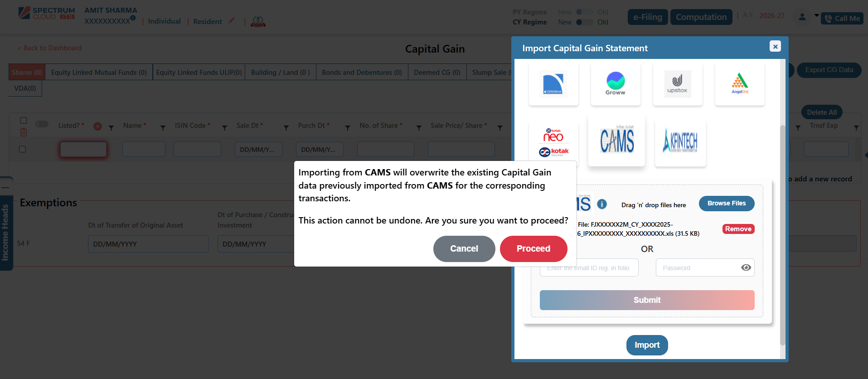Check the first row checkbox in table
Image resolution: width=868 pixels, height=379 pixels.
pyautogui.click(x=23, y=149)
